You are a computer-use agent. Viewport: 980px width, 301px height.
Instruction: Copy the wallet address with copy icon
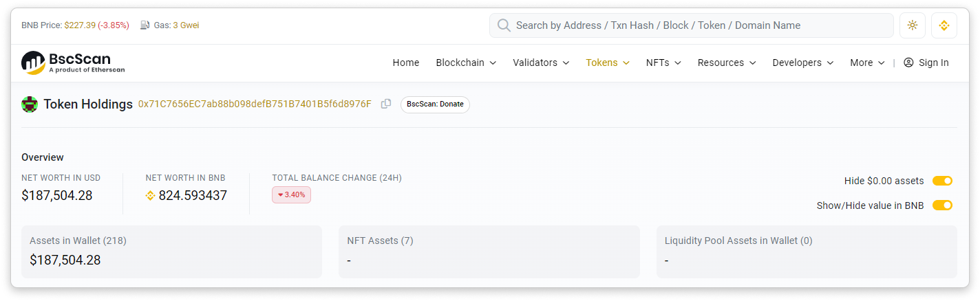point(386,104)
